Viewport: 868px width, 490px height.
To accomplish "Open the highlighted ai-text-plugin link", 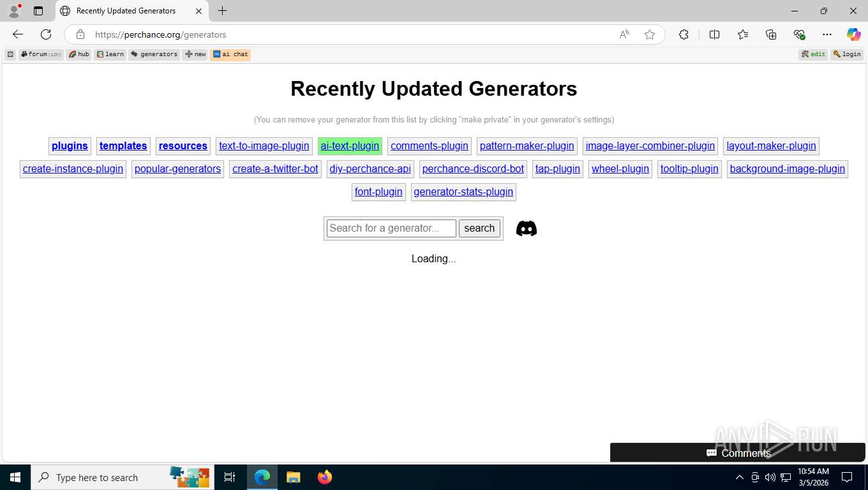I will point(350,146).
